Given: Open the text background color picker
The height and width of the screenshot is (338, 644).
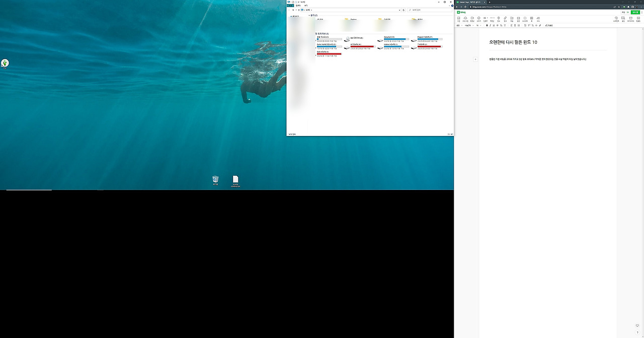Looking at the screenshot, I should point(505,25).
